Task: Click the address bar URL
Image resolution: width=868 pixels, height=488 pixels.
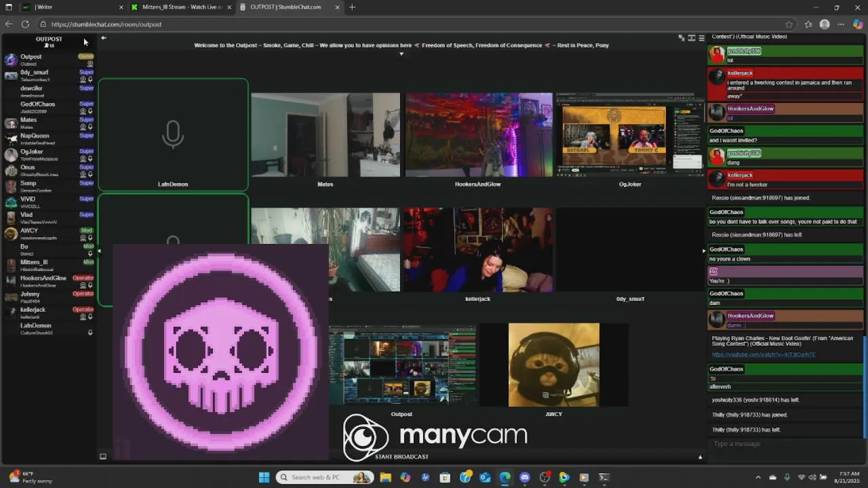Action: (106, 24)
